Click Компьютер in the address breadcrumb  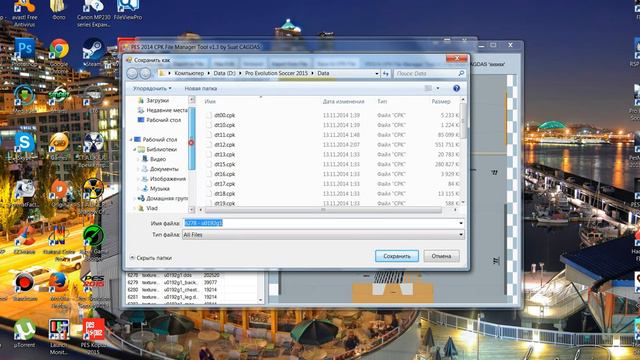(x=189, y=73)
